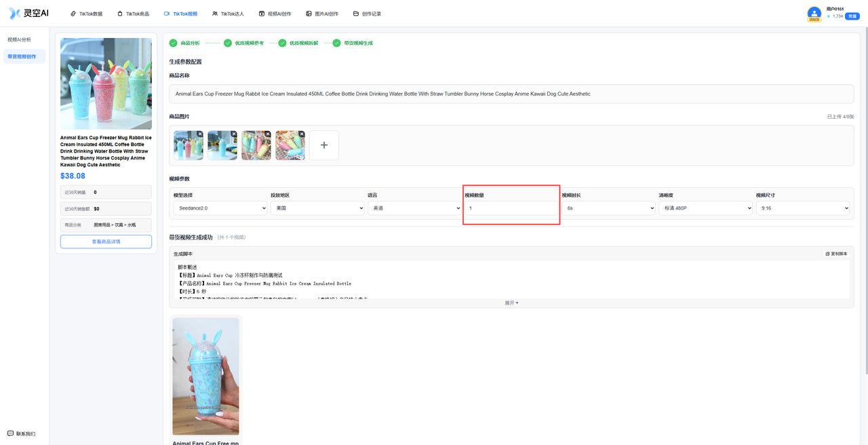Open the 清晰度 dropdown showing 标清 480P

tap(705, 208)
